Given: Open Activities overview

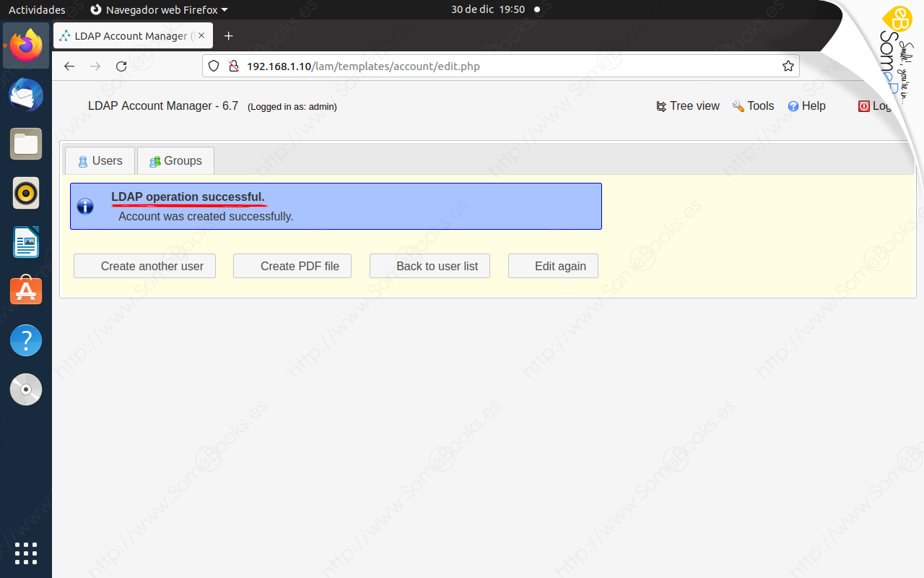Looking at the screenshot, I should pos(37,9).
